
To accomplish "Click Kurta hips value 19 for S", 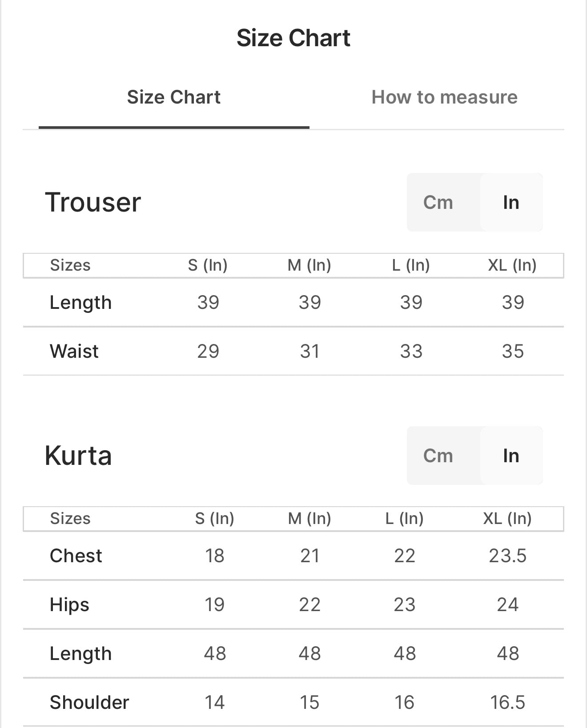I will point(214,605).
